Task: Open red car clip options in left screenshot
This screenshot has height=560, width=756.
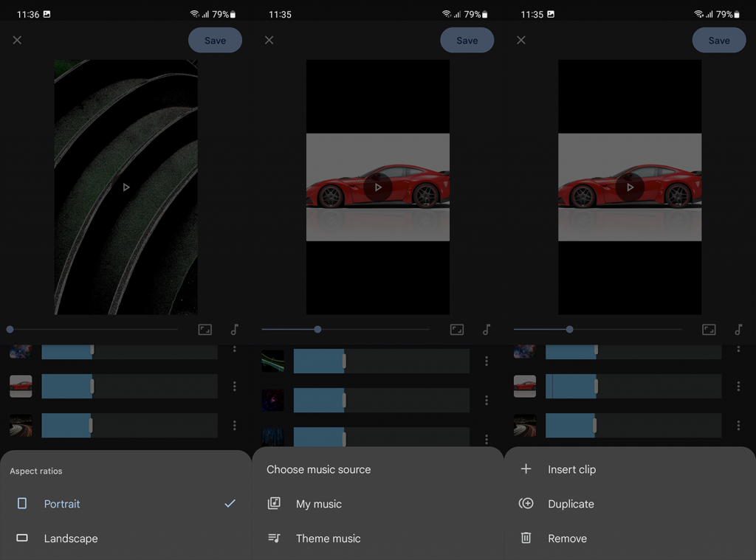Action: pos(234,386)
